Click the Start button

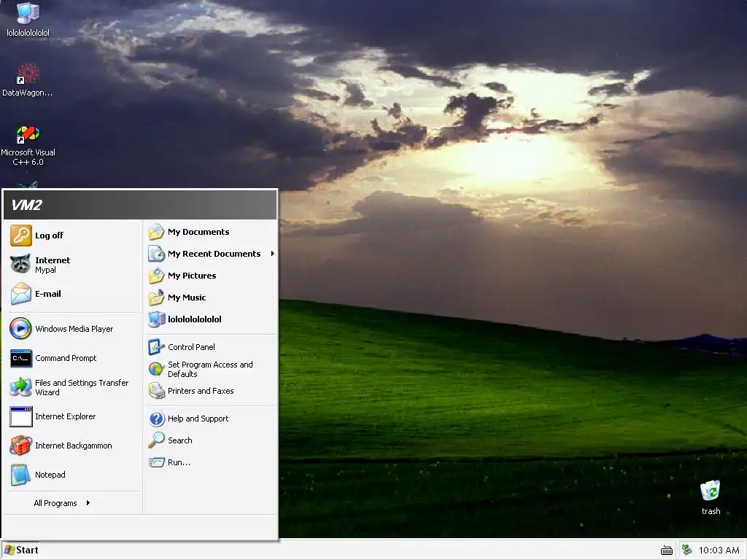click(x=21, y=550)
